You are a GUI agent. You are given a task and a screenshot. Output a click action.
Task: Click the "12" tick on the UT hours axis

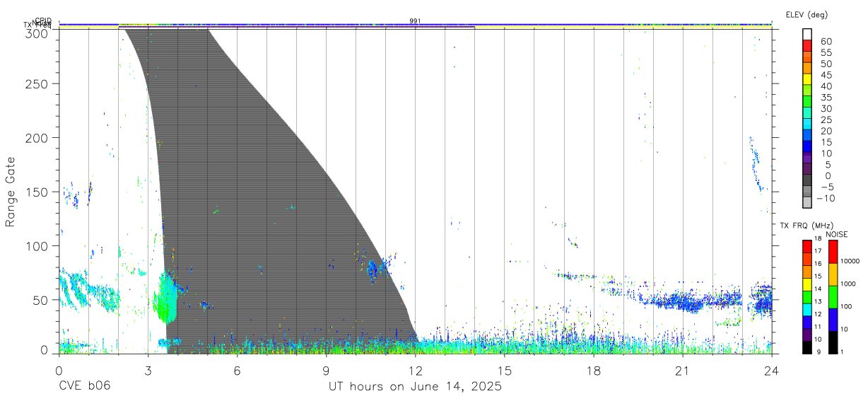click(415, 370)
